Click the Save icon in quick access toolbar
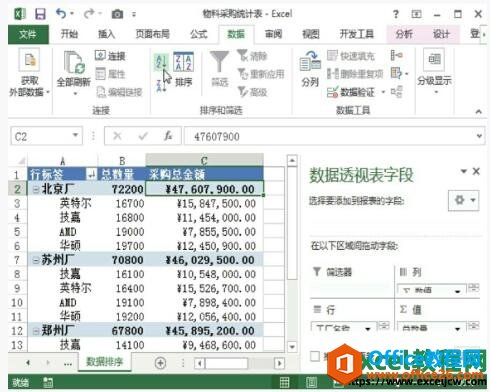Image resolution: width=490 pixels, height=392 pixels. coord(40,14)
